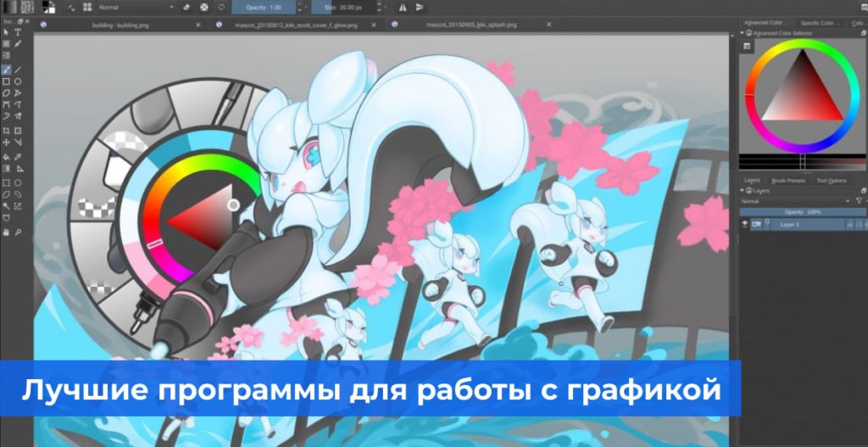Select the Pan hand tool
The image size is (868, 447).
tap(6, 234)
